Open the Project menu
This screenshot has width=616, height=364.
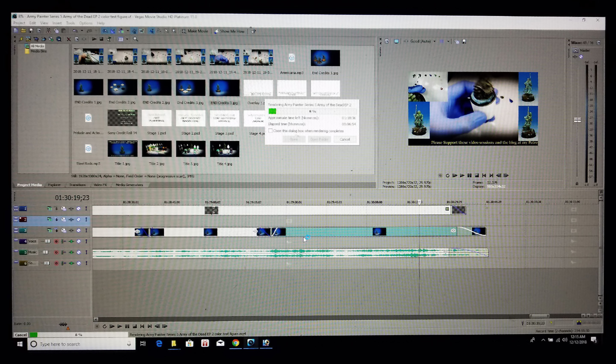[x=19, y=23]
